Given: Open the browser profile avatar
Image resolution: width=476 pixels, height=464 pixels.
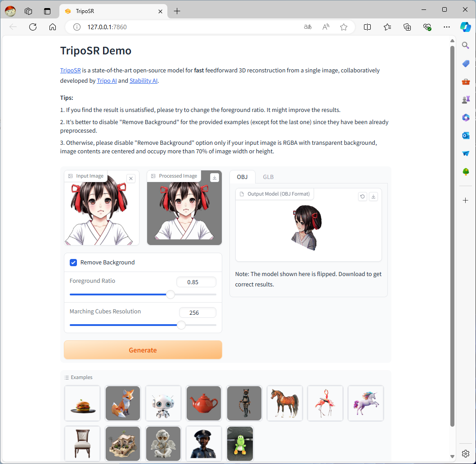Looking at the screenshot, I should [x=10, y=11].
